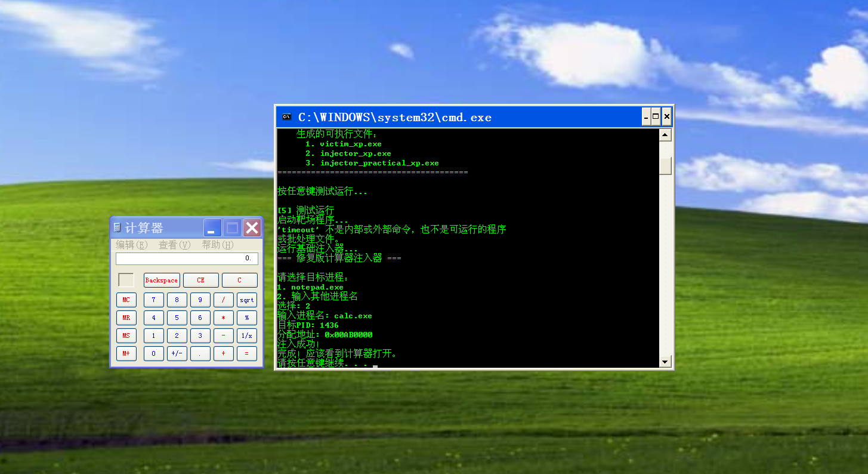868x474 pixels.
Task: Minimize the cmd.exe window
Action: (x=646, y=117)
